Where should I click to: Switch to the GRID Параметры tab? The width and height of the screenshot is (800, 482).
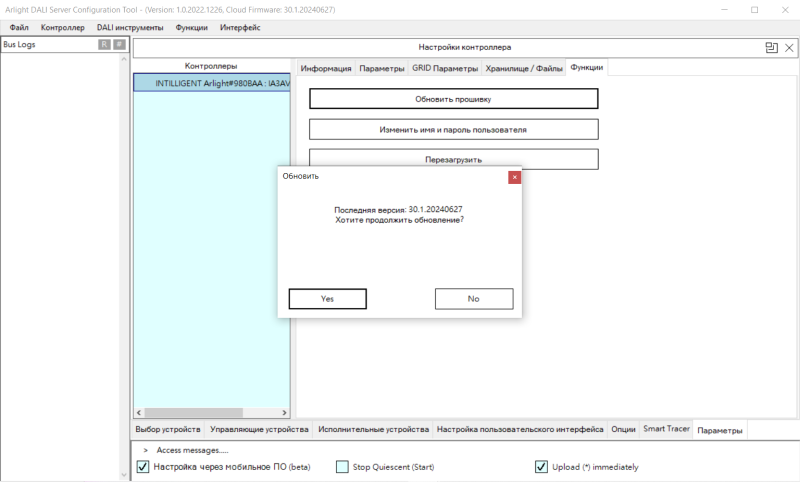(x=445, y=68)
